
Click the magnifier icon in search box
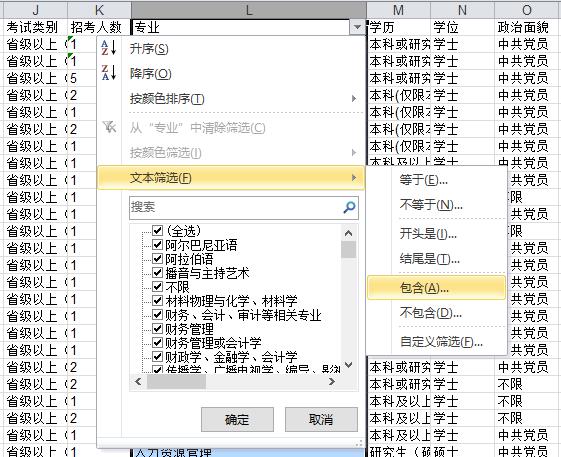[349, 207]
